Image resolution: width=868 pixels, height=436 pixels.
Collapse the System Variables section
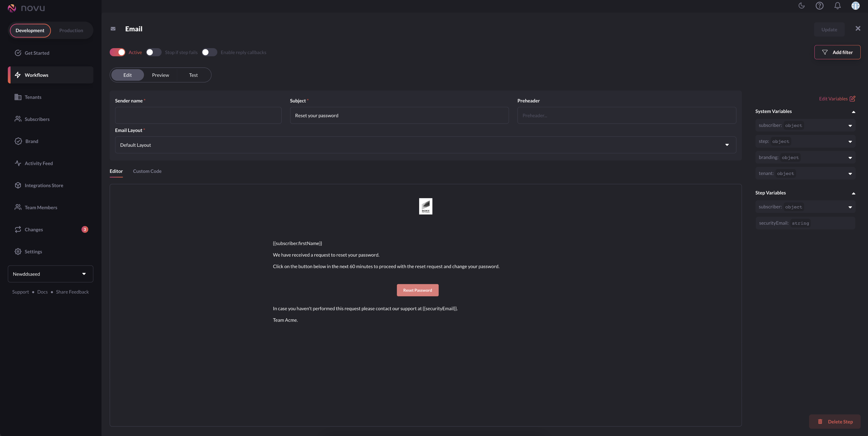[854, 112]
